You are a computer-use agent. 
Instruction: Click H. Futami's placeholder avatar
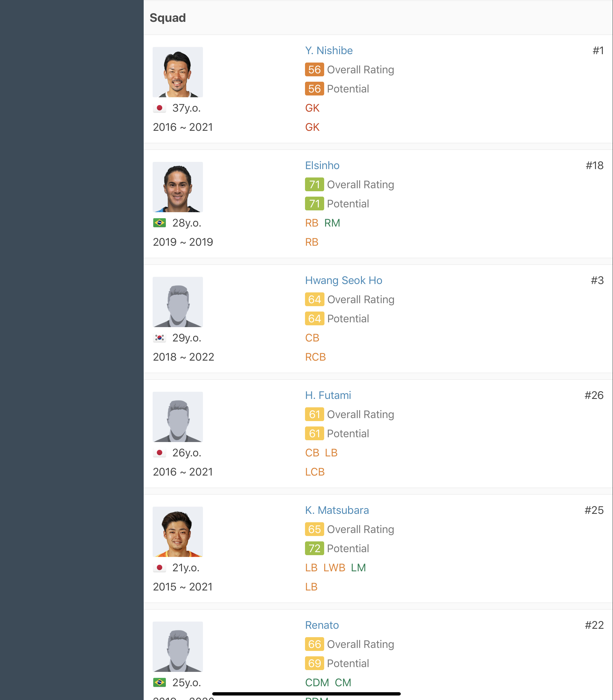click(177, 417)
